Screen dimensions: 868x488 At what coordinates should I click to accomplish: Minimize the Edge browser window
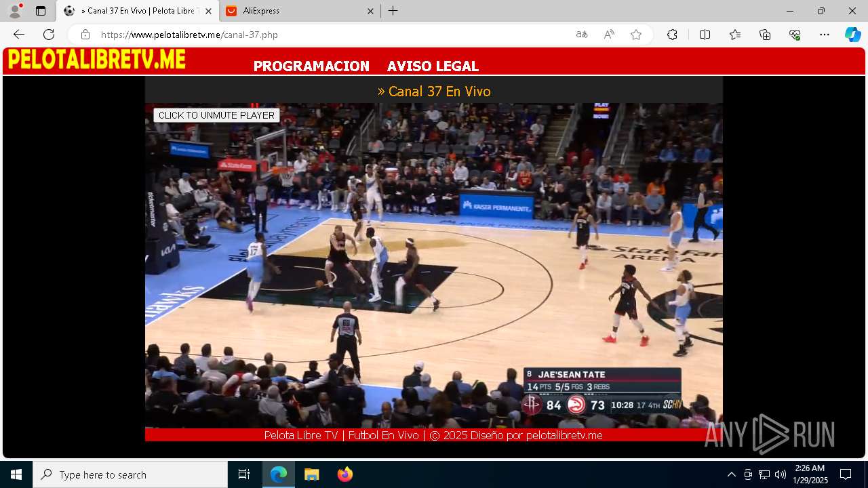tap(790, 11)
